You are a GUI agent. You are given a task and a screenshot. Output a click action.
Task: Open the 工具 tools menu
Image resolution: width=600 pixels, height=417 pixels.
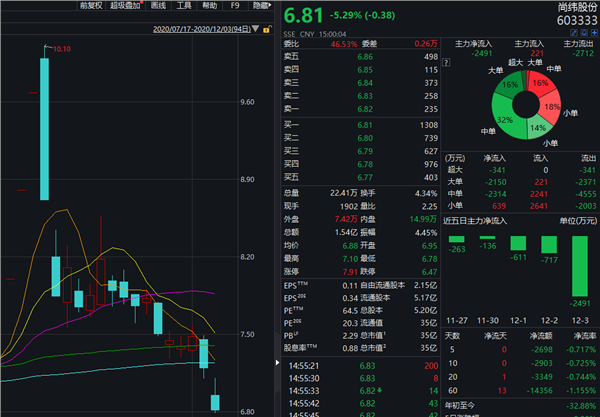coord(184,5)
